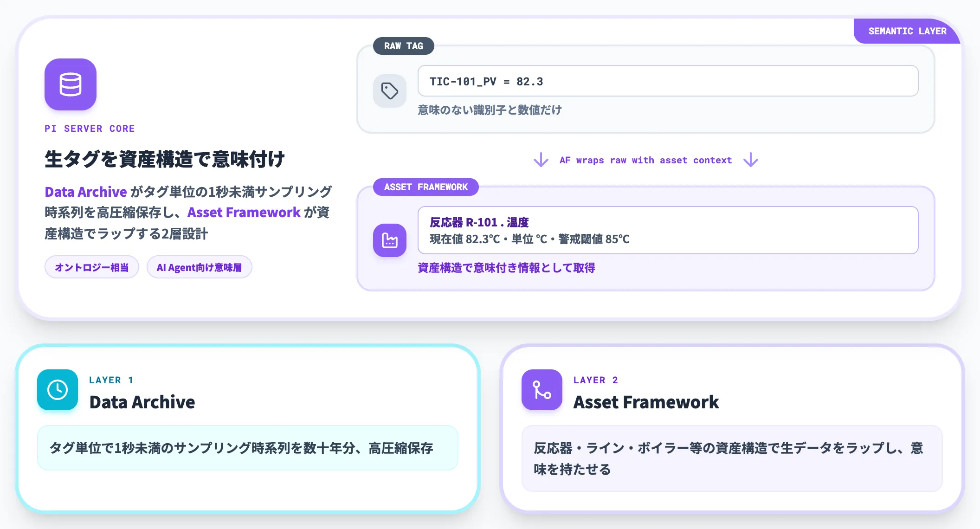
Task: Select the SEMANTIC LAYER badge
Action: [x=907, y=31]
